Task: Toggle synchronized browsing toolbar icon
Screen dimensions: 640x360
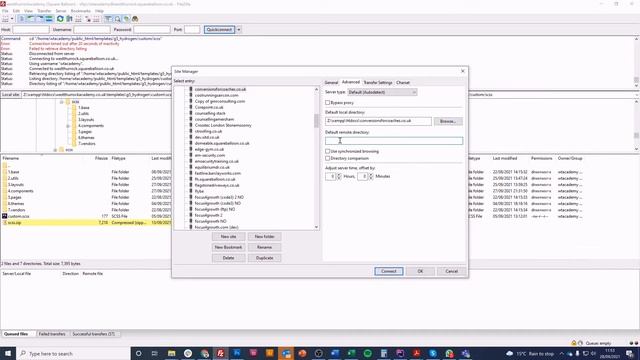Action: (127, 19)
